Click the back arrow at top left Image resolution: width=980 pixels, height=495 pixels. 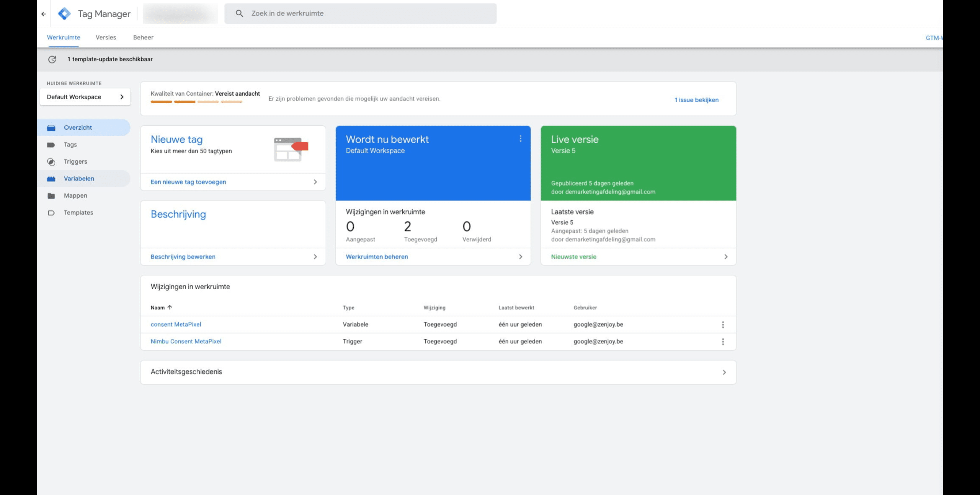43,13
